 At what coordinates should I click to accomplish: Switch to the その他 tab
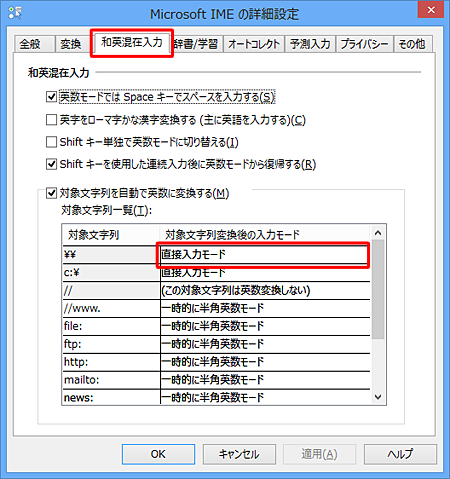click(413, 44)
